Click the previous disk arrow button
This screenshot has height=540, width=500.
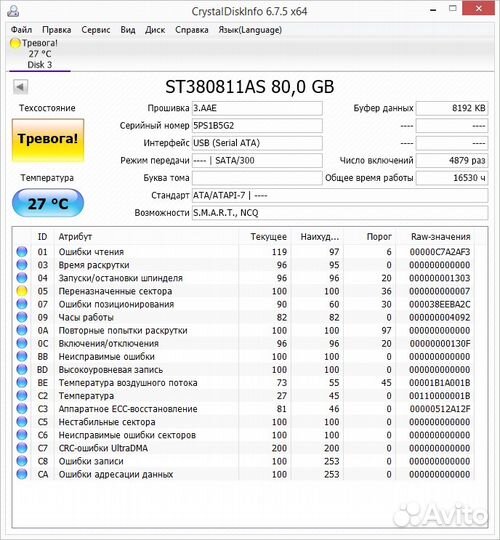20,87
